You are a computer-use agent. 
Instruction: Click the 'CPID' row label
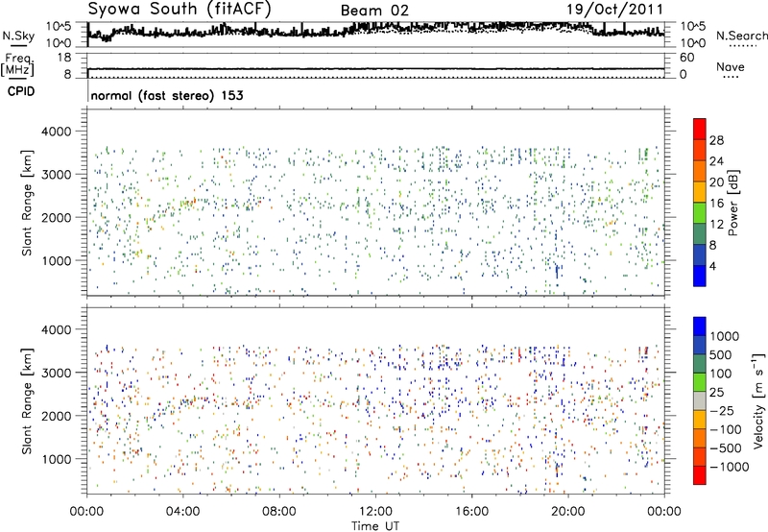[21, 91]
